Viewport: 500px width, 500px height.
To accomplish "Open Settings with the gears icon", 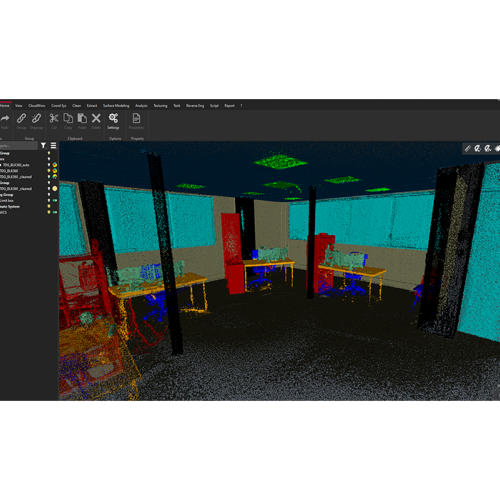I will (x=113, y=118).
